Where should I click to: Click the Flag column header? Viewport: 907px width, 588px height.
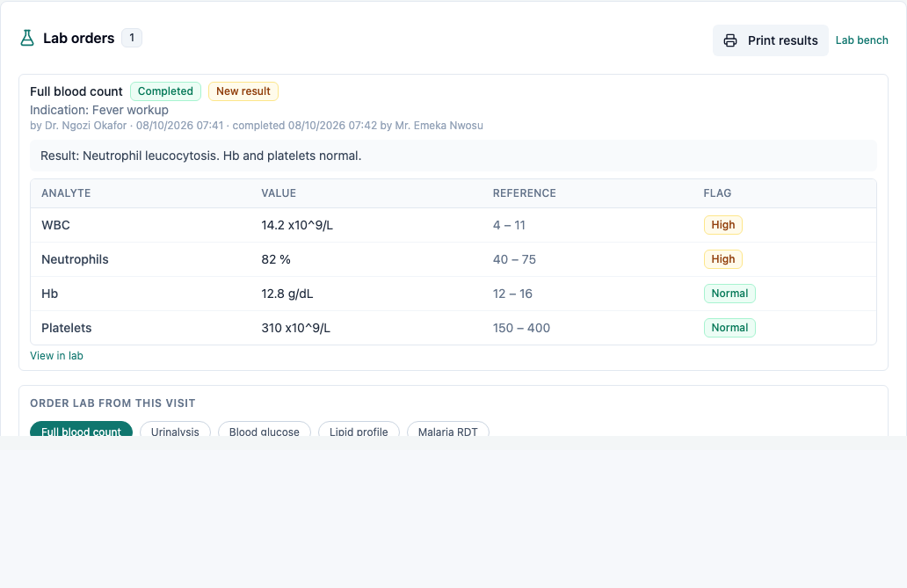click(x=717, y=193)
